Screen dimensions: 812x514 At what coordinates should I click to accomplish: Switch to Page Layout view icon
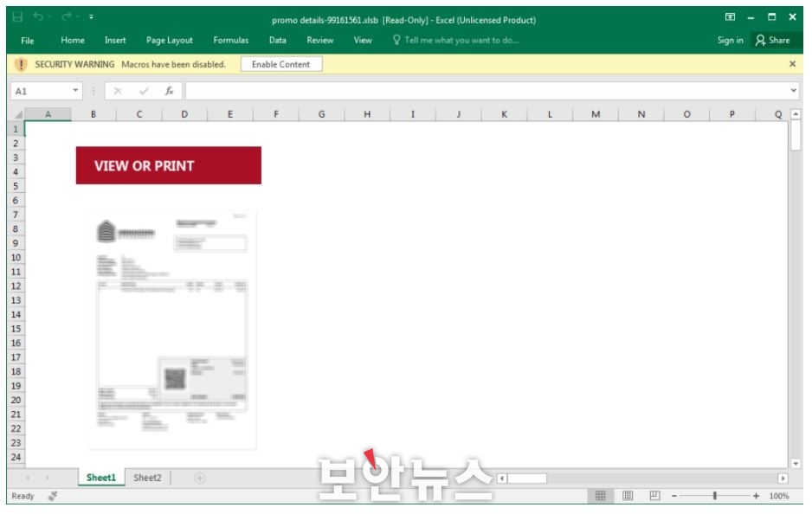click(x=628, y=497)
